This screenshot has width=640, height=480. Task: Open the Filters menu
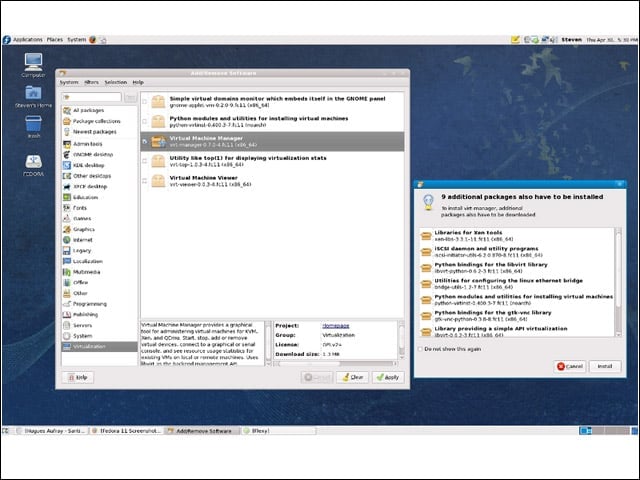pyautogui.click(x=91, y=82)
